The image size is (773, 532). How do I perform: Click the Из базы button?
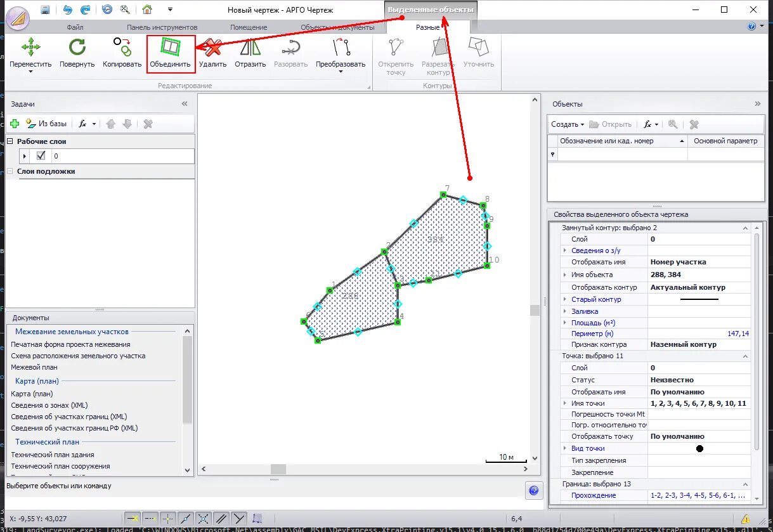46,124
